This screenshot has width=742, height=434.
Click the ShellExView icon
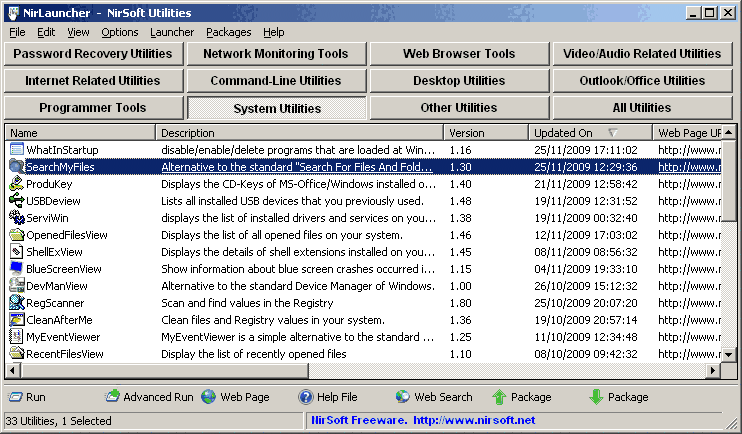(17, 252)
